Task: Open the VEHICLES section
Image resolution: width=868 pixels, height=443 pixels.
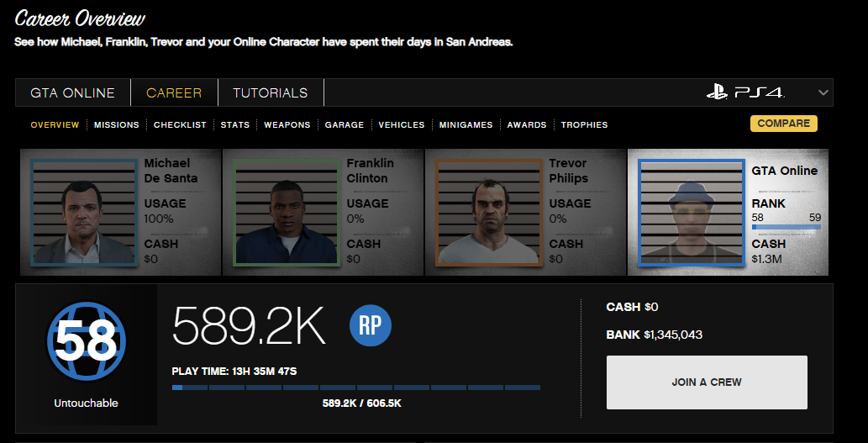Action: (x=402, y=125)
